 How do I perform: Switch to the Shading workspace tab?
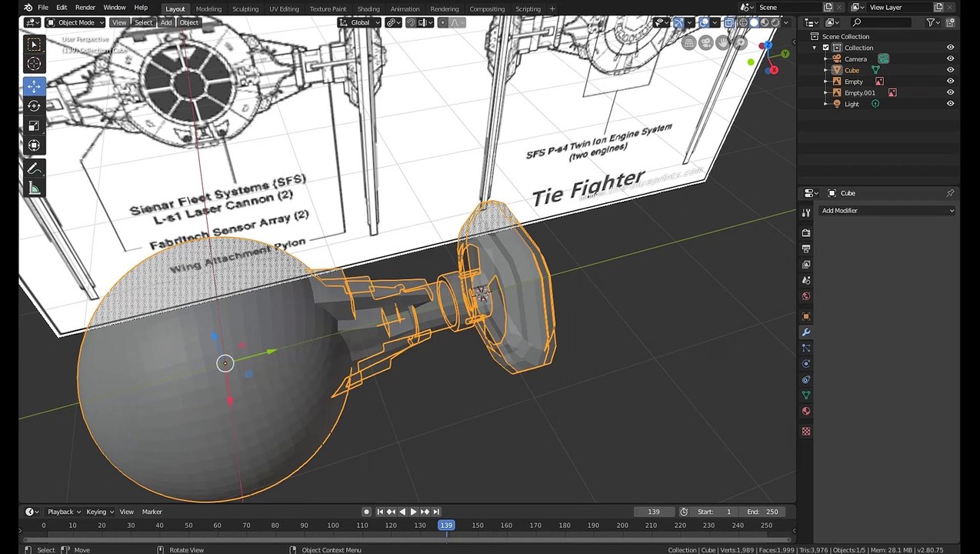(368, 9)
